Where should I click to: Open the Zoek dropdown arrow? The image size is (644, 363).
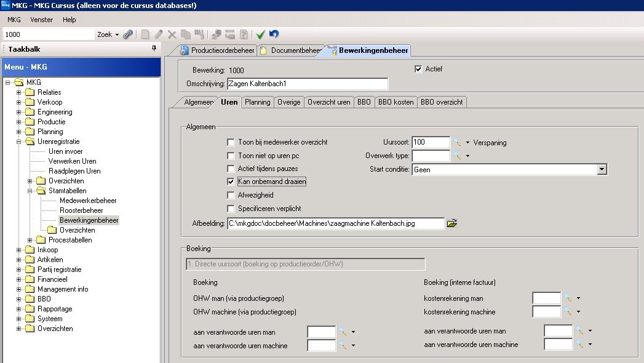point(117,35)
